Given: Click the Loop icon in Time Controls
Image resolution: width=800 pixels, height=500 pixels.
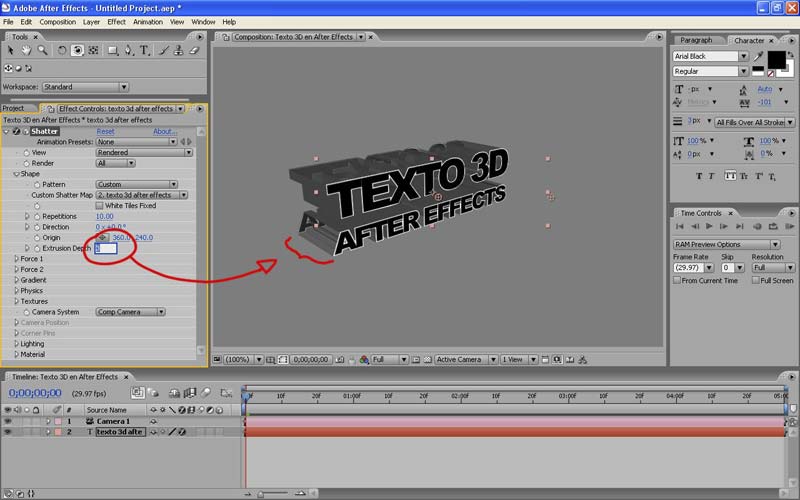Looking at the screenshot, I should 773,226.
